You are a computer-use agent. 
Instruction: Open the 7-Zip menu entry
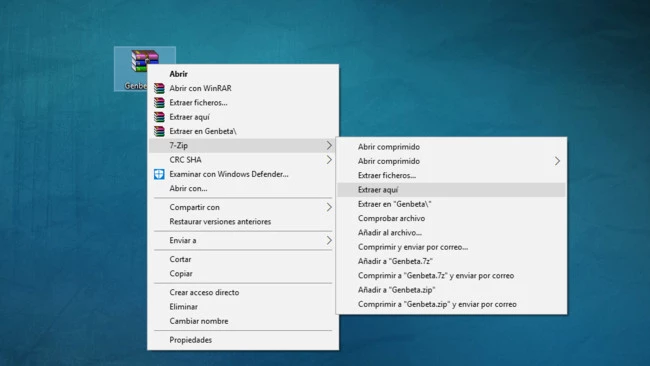click(243, 145)
